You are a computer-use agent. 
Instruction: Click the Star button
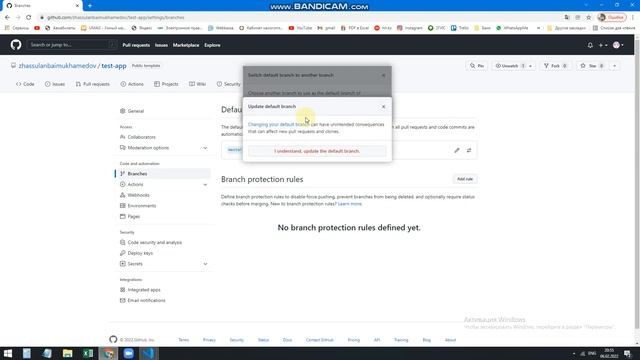(592, 66)
